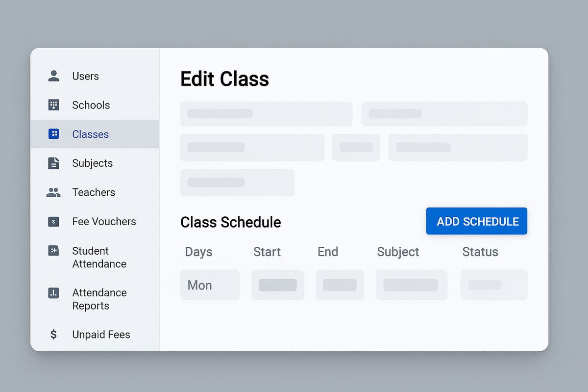Image resolution: width=588 pixels, height=392 pixels.
Task: Click the ADD SCHEDULE button
Action: pos(476,221)
